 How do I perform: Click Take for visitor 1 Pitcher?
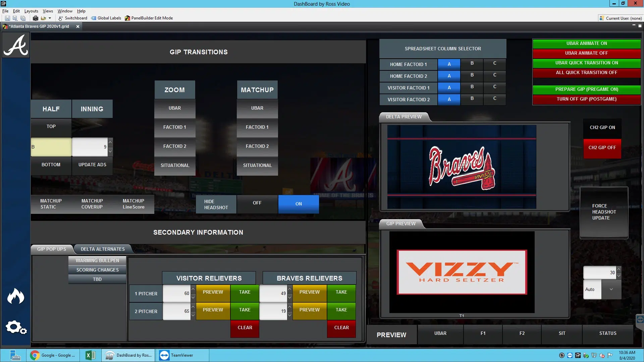click(x=245, y=293)
